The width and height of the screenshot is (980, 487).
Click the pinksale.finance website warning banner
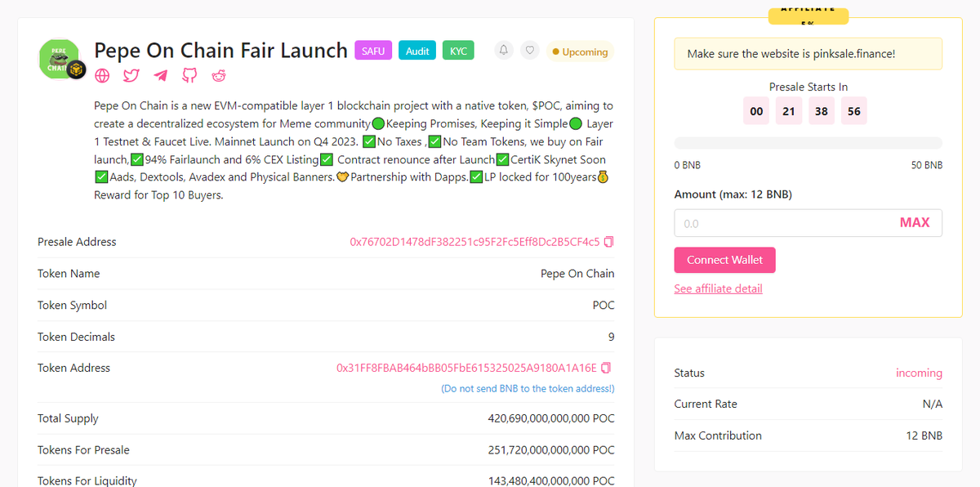click(x=808, y=54)
